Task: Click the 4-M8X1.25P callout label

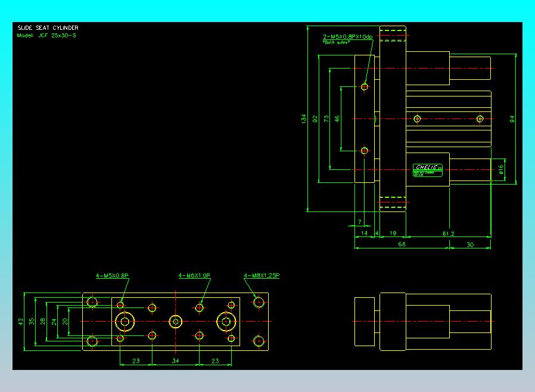Action: click(x=262, y=275)
